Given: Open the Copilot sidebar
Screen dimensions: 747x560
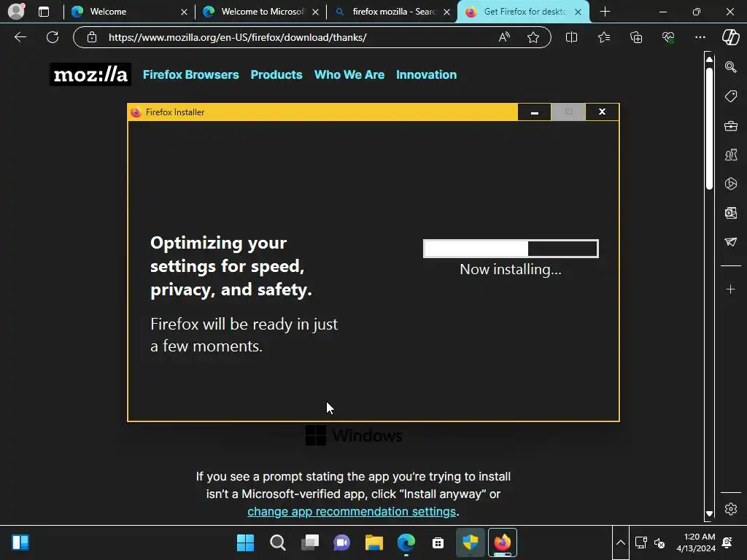Looking at the screenshot, I should tap(730, 37).
